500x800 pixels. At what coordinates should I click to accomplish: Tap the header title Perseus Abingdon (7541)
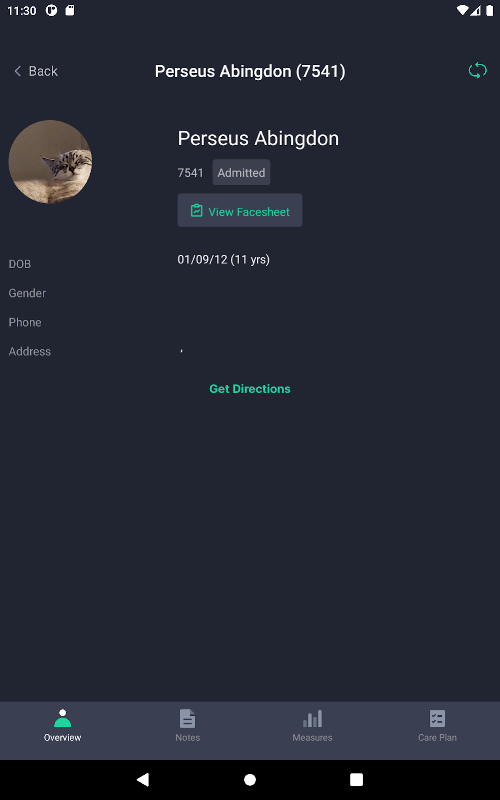(250, 71)
